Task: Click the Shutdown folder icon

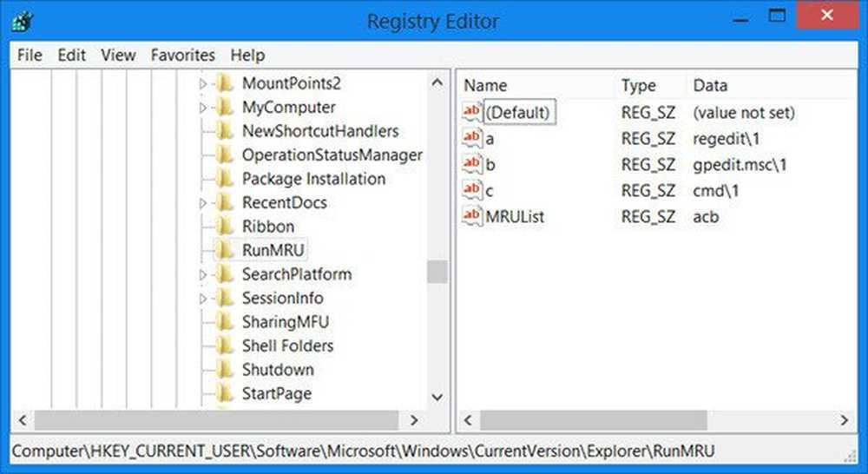Action: 225,369
